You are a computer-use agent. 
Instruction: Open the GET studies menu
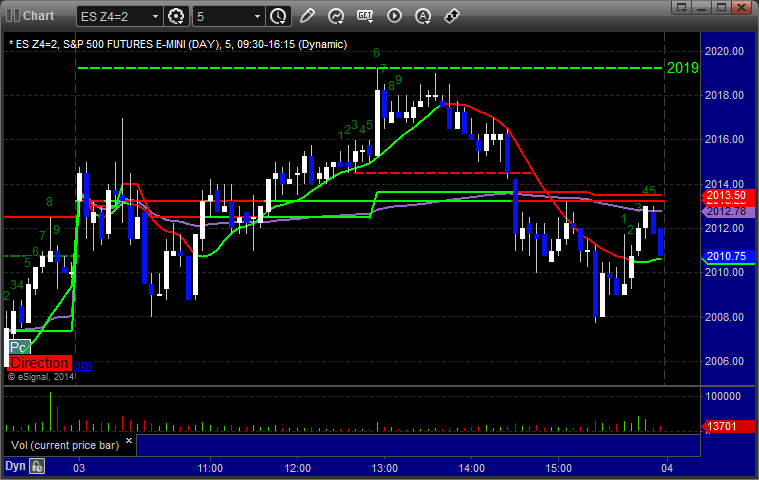365,16
